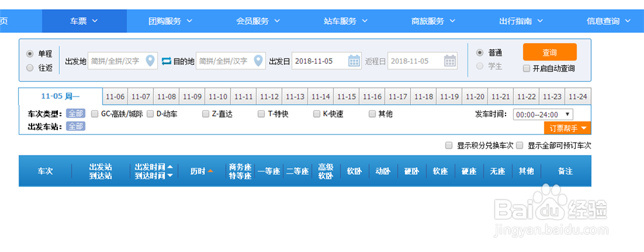Click the 无座 column header

[x=498, y=171]
